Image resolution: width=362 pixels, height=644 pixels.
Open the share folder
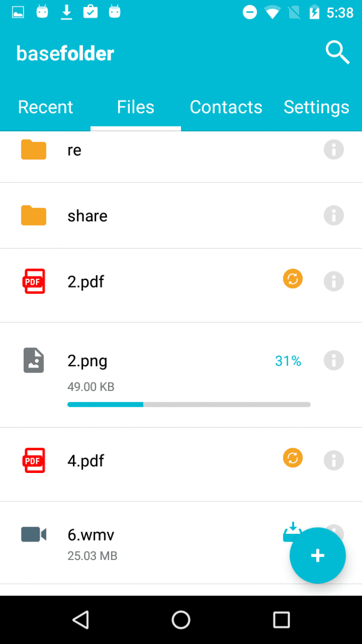coord(87,215)
